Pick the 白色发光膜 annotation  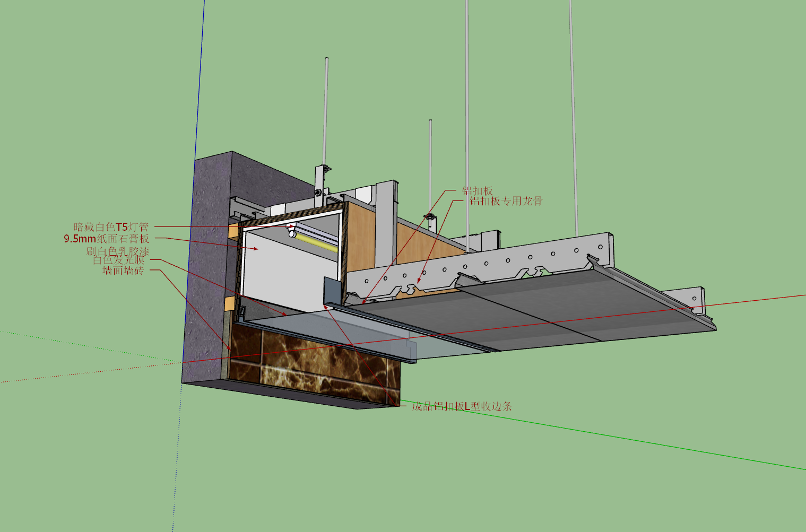118,260
